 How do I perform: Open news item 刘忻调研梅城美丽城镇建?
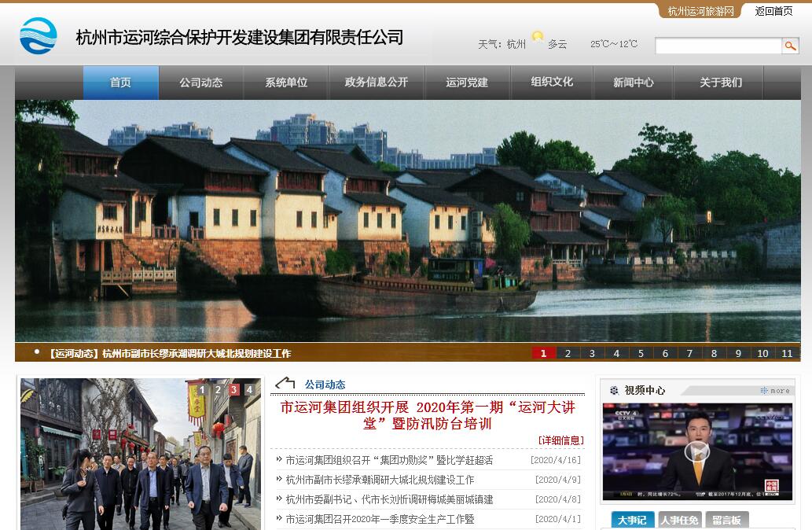[x=389, y=499]
